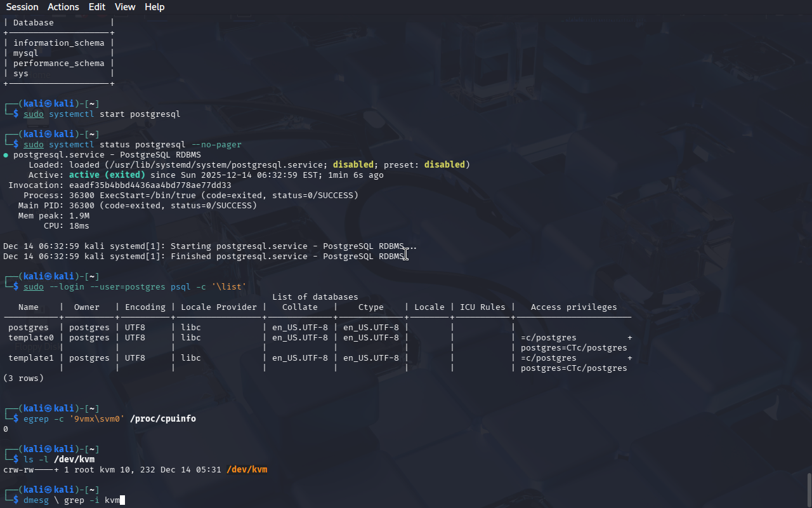Click the information_schema database entry

coord(59,43)
